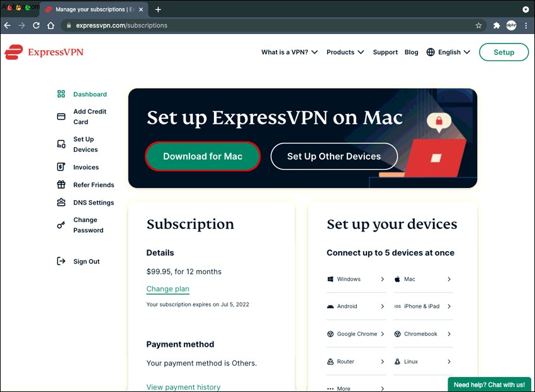Open the Blog page

[411, 52]
